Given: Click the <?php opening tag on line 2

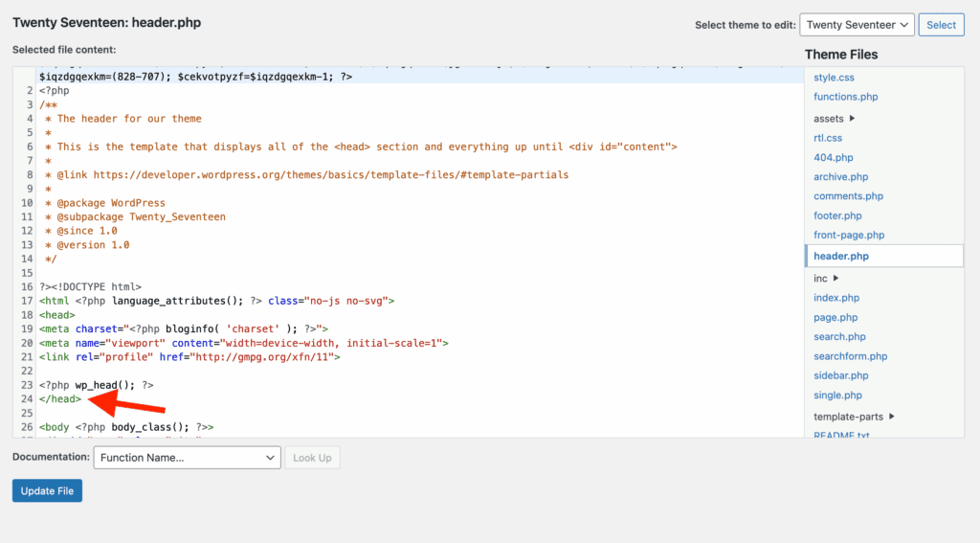Looking at the screenshot, I should pyautogui.click(x=55, y=91).
